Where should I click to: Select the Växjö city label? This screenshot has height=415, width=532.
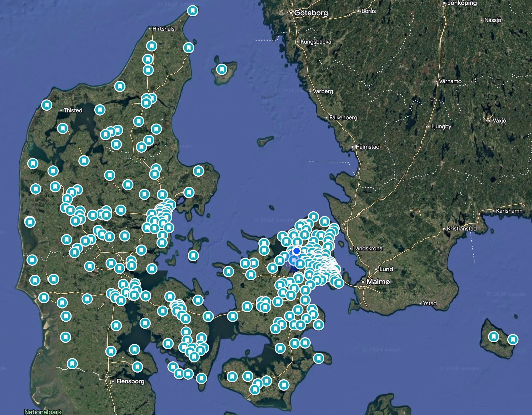[499, 120]
